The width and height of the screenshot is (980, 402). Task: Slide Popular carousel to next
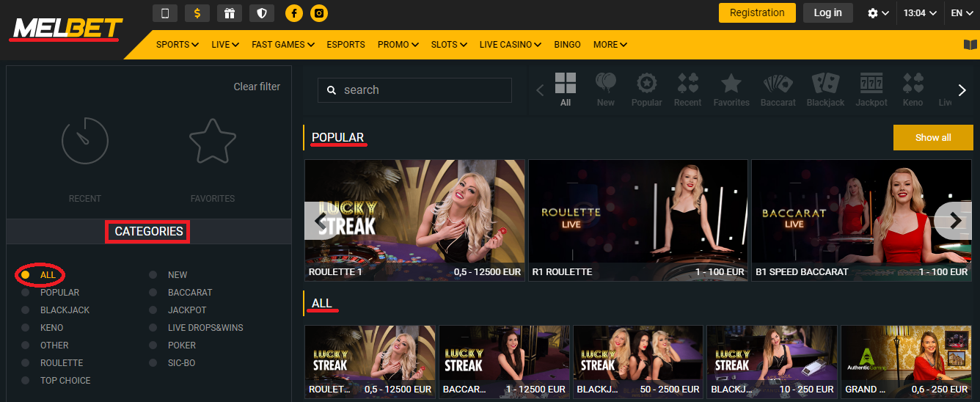[x=954, y=220]
